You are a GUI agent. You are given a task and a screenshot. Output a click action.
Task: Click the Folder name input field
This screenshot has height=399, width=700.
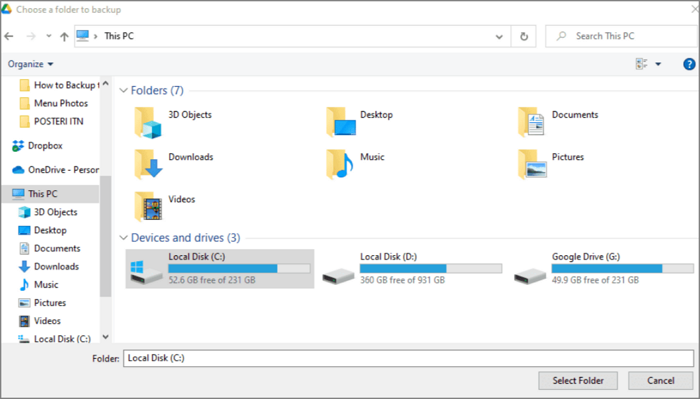pos(408,358)
